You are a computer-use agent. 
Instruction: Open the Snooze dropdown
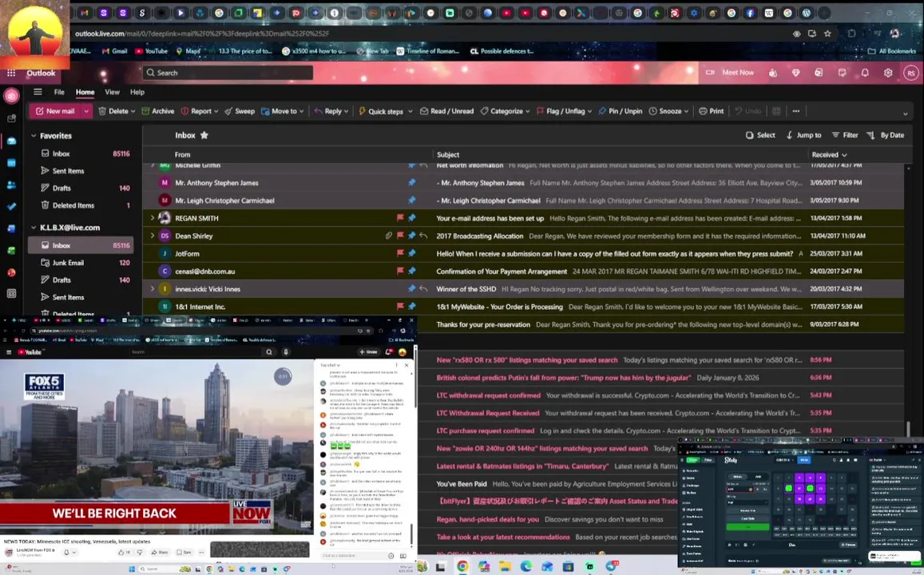686,111
